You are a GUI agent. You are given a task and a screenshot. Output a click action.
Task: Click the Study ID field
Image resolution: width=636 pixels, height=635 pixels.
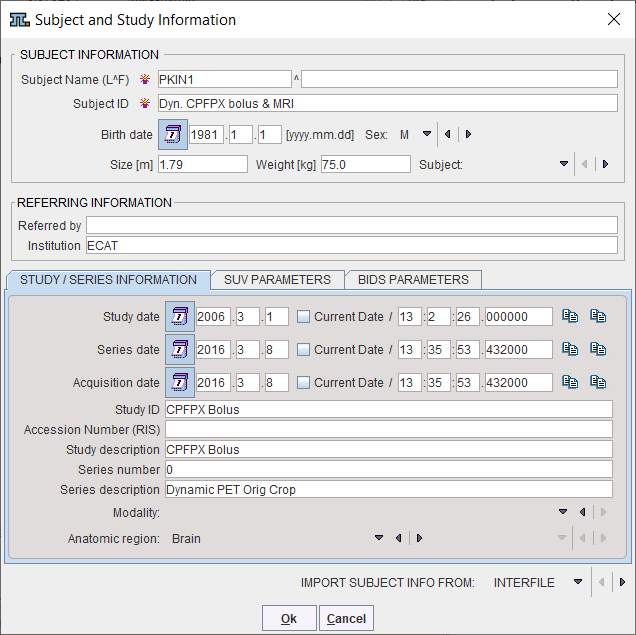tap(389, 409)
